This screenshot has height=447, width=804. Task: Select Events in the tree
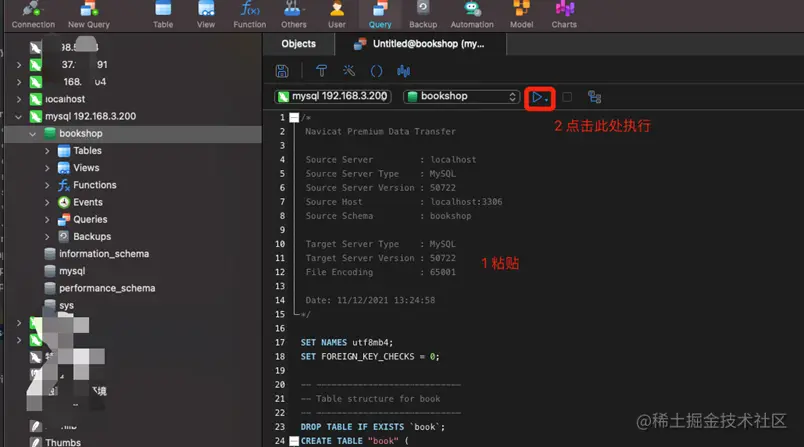(x=88, y=202)
